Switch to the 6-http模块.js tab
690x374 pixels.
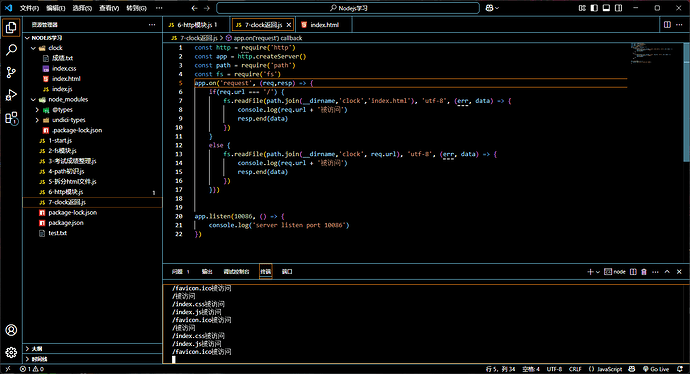[197, 25]
